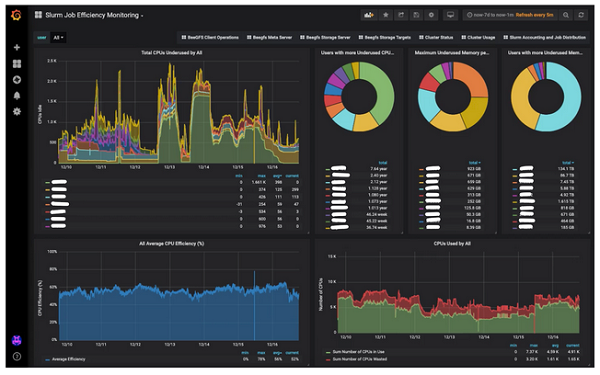Viewport: 600px width, 375px height.
Task: Toggle Sum Number of CPUs Wasted series
Action: click(x=356, y=359)
